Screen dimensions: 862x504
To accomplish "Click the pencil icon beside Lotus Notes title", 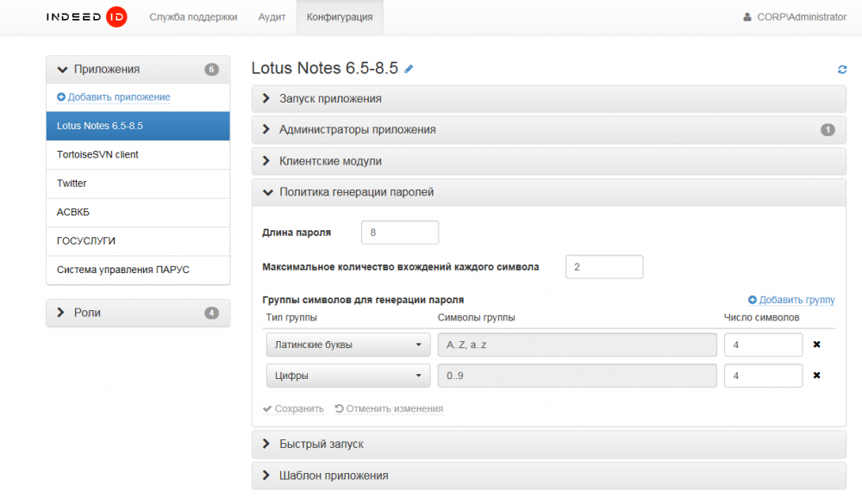I will 409,69.
